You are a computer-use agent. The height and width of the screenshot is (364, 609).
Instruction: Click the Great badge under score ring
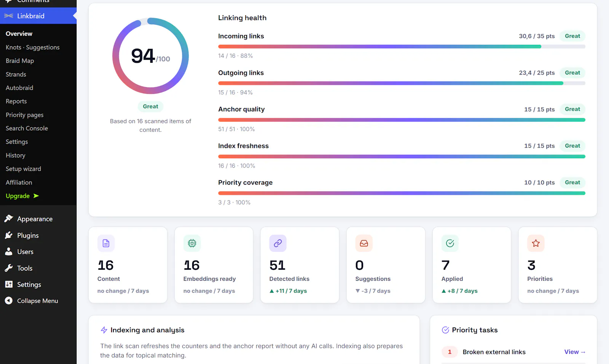[150, 106]
